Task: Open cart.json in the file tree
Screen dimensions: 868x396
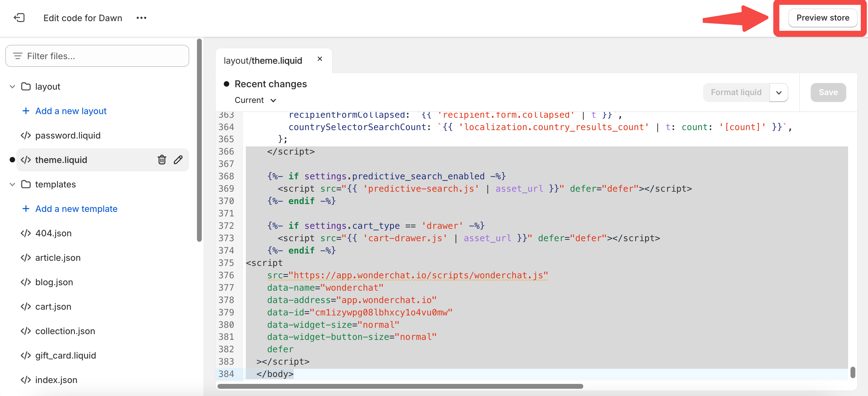Action: [x=53, y=306]
